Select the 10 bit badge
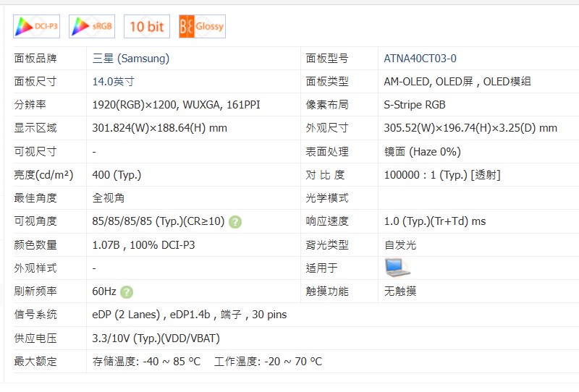579x392 pixels. (x=147, y=26)
